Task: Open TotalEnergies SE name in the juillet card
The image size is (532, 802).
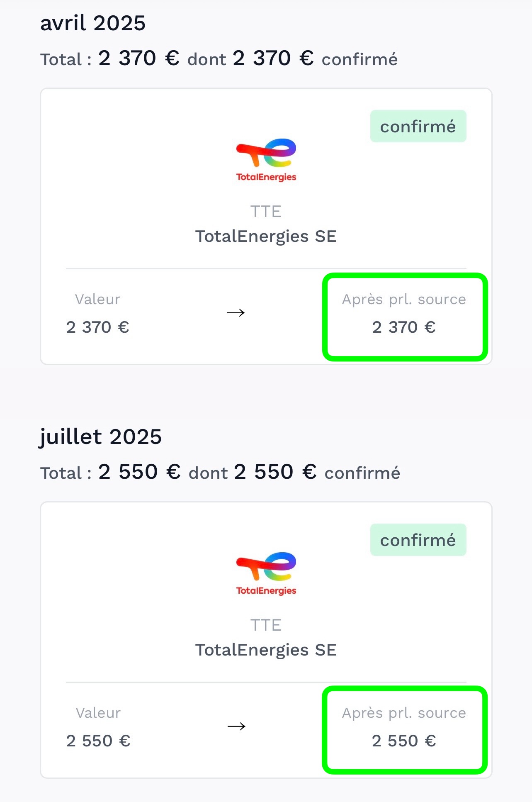Action: pyautogui.click(x=266, y=650)
